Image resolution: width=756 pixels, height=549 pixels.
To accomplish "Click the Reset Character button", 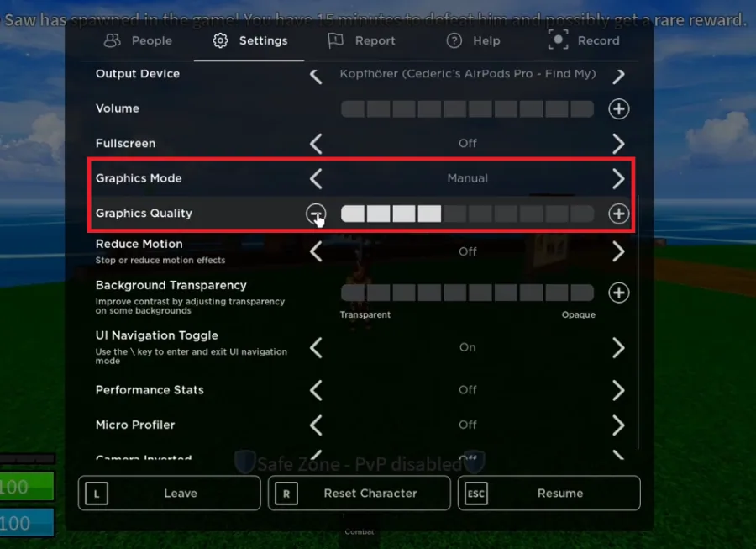I will [360, 493].
